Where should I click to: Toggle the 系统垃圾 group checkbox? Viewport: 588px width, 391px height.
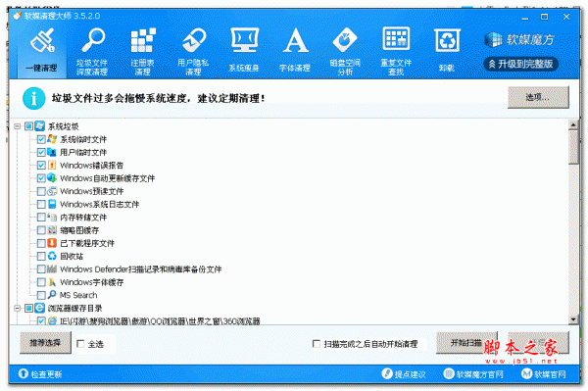click(x=28, y=126)
